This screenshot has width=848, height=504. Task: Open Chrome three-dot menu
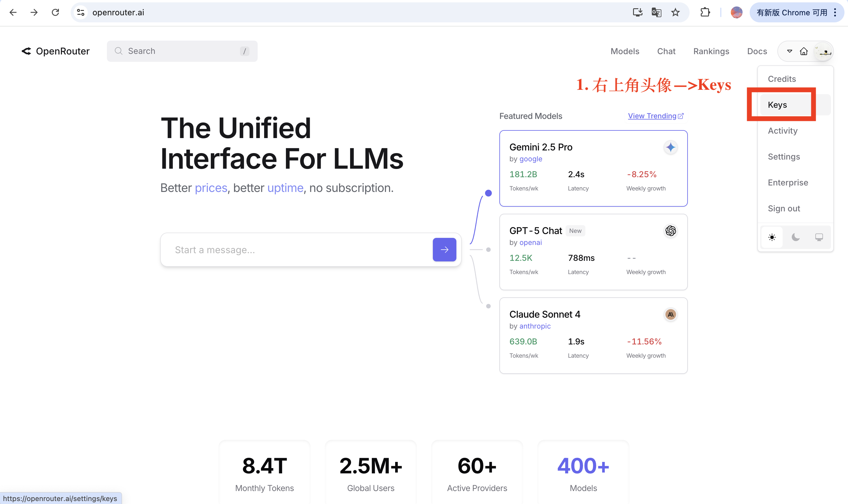coord(835,13)
